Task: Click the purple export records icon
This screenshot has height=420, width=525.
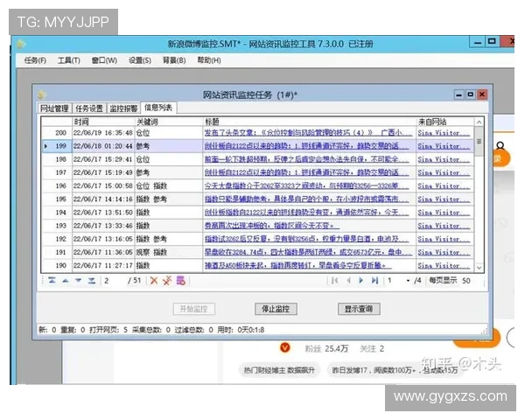Action: point(181,281)
